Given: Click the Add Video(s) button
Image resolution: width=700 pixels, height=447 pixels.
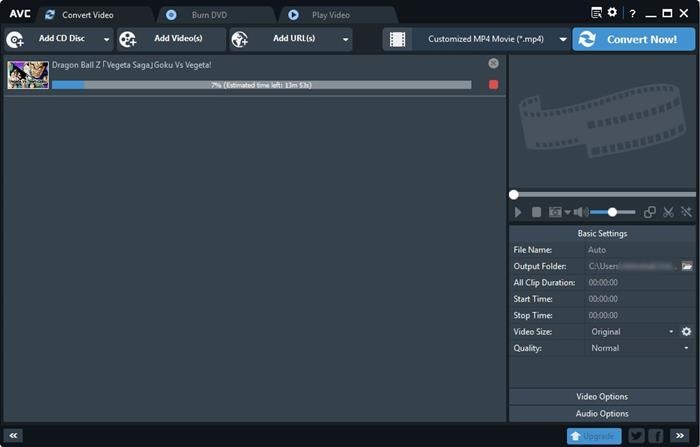Looking at the screenshot, I should coord(171,39).
